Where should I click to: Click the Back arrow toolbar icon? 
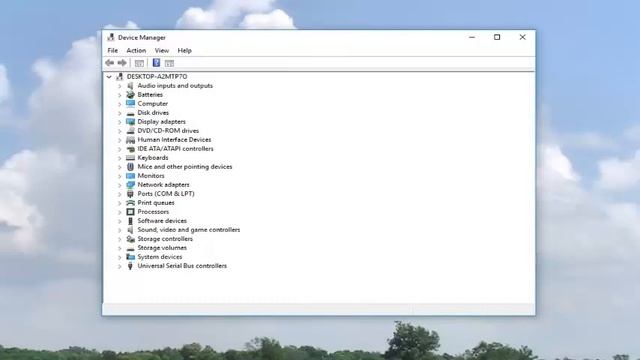click(109, 63)
